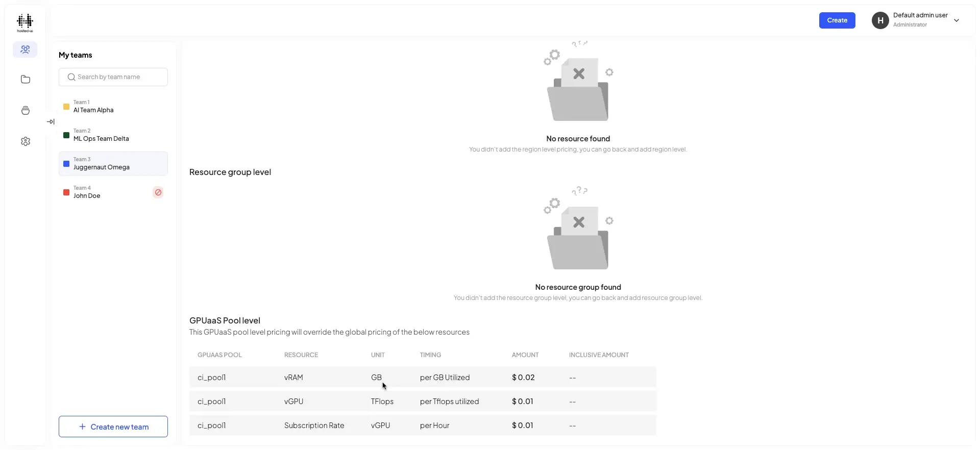Click the hosted-ai logo
The image size is (980, 450).
25,22
